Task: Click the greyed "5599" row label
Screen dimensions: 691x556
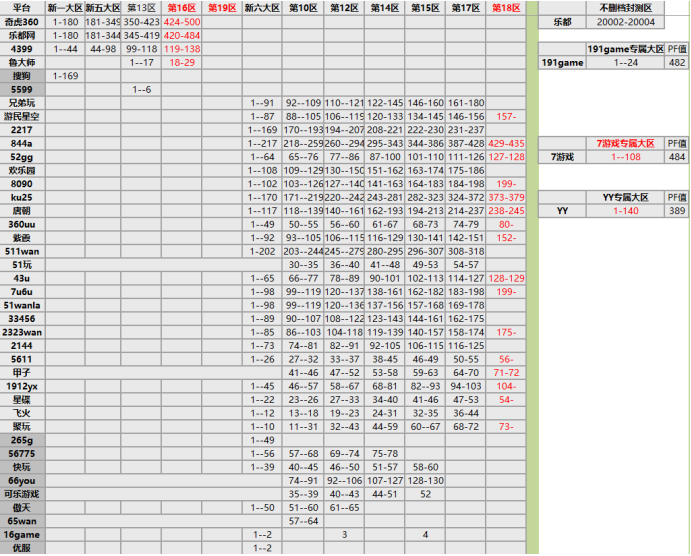Action: [x=22, y=89]
